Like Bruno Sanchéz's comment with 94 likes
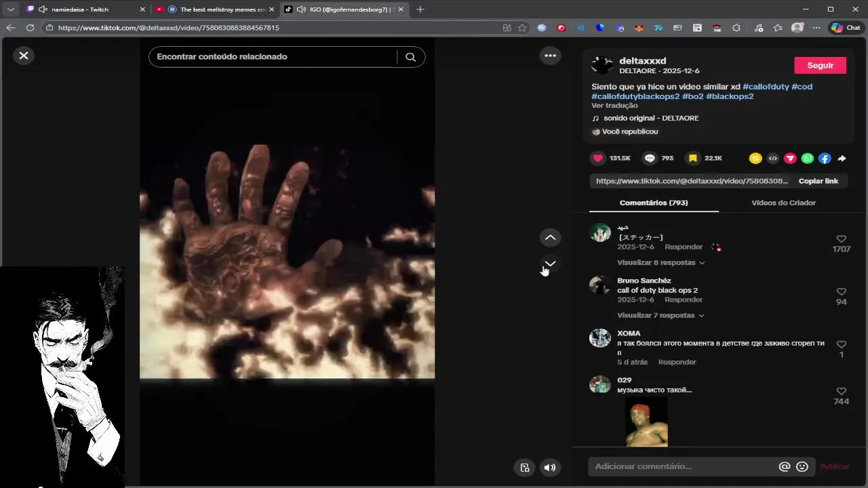 pos(841,292)
